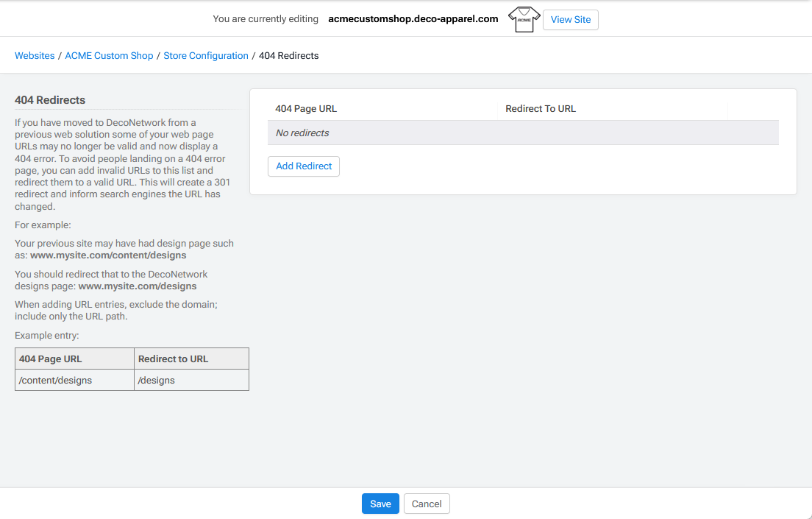Click the 404 Page URL column header
This screenshot has width=812, height=519.
(306, 108)
